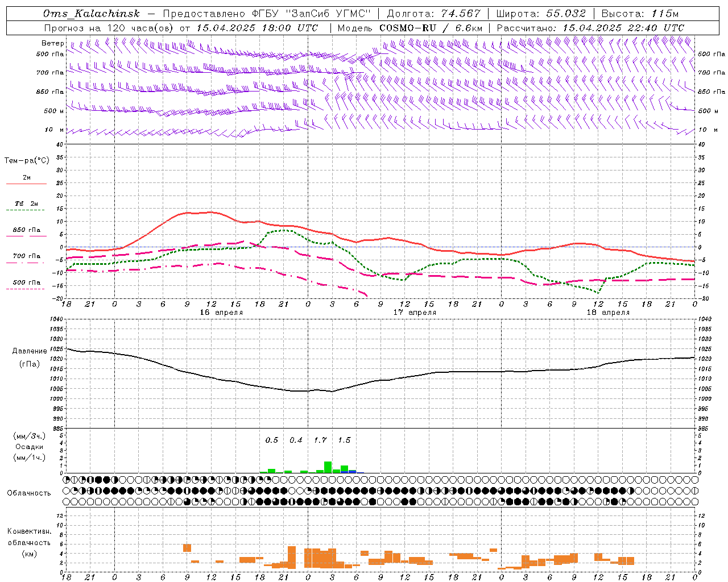Click the Давление pressure panel label
Viewport: 728px width, 582px height.
(x=30, y=351)
